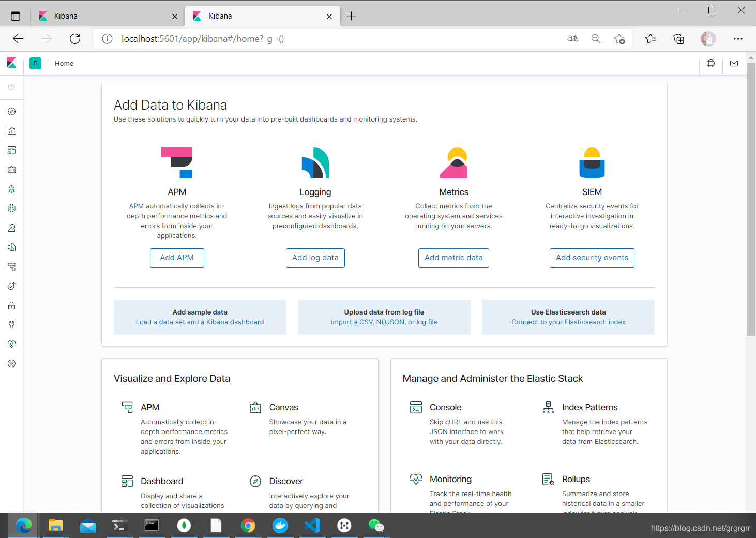Screen dimensions: 756x538
Task: Click the Rollups icon
Action: 548,480
